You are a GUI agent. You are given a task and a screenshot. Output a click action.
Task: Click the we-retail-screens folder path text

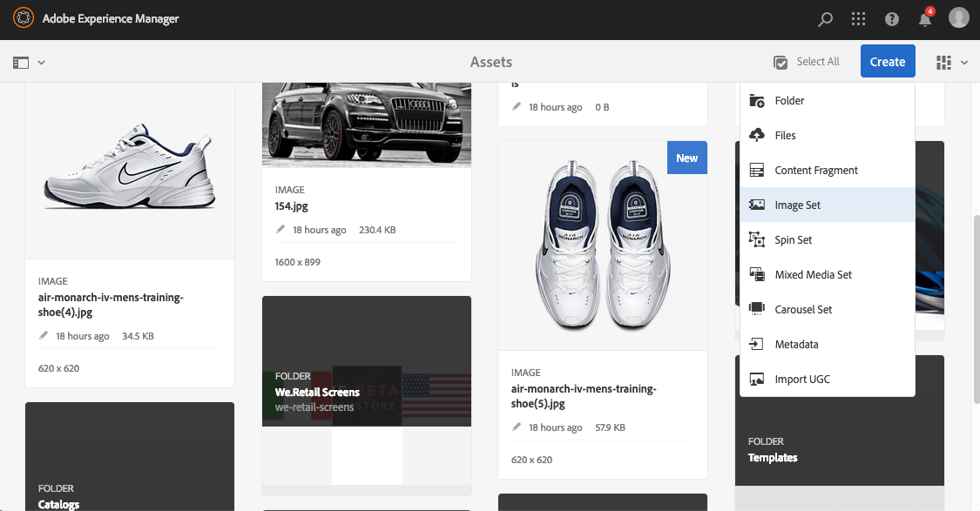314,407
